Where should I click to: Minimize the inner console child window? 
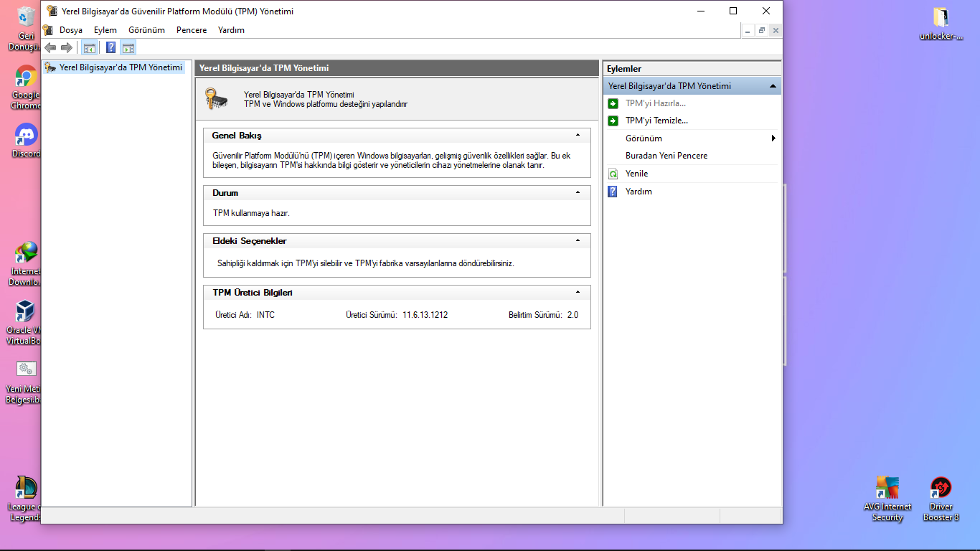748,30
